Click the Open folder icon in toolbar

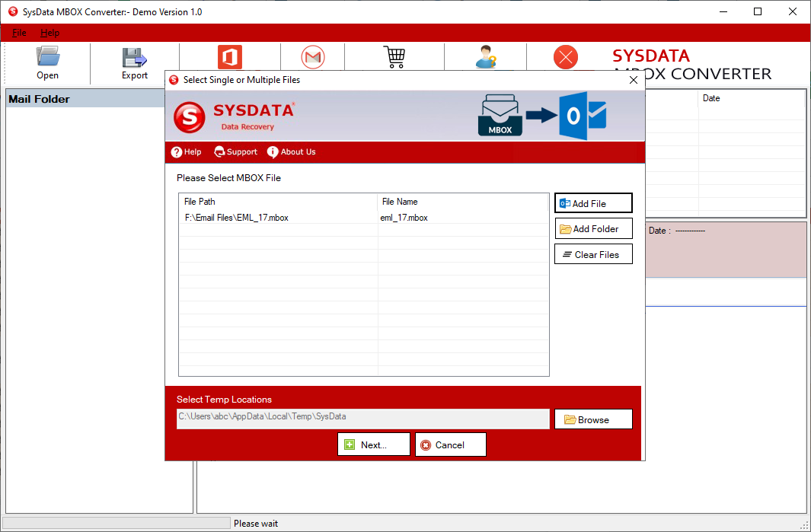pos(47,57)
